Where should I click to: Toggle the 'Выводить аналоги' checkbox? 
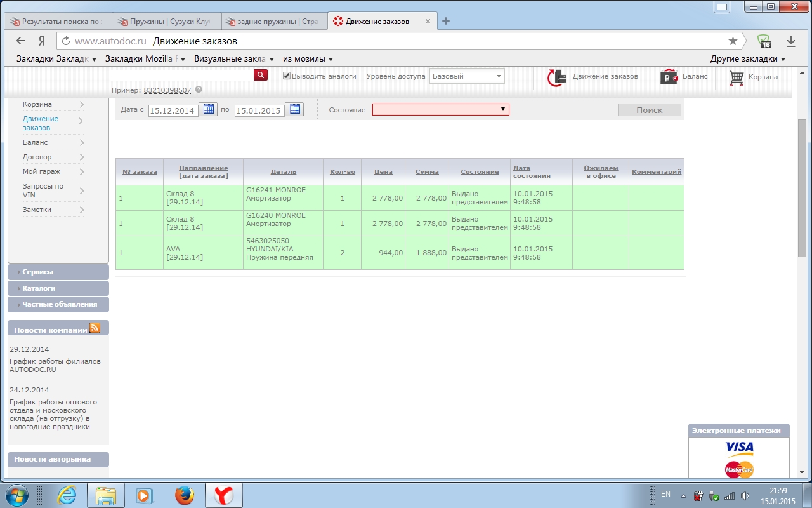pos(287,76)
